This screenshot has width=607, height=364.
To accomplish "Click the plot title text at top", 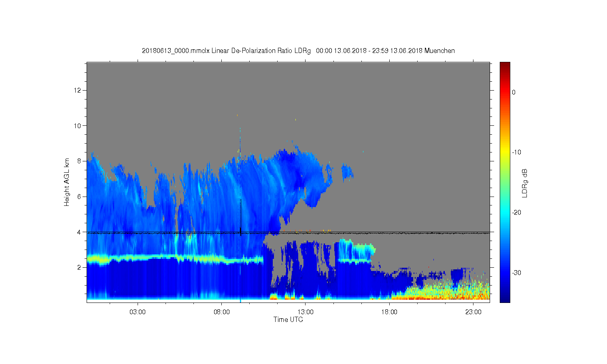I will [298, 51].
